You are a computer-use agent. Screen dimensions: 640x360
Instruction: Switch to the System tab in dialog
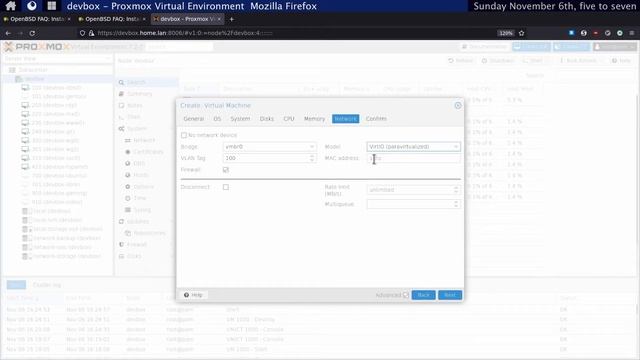[240, 119]
